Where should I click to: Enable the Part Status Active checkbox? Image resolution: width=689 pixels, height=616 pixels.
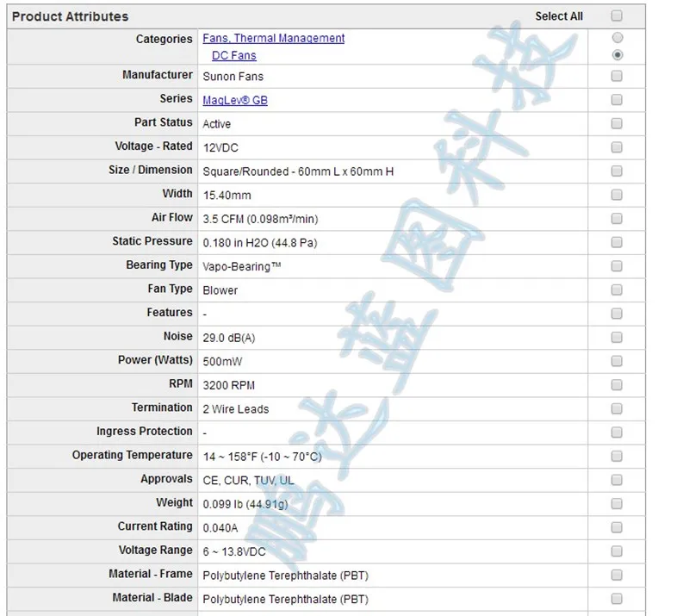(x=617, y=123)
